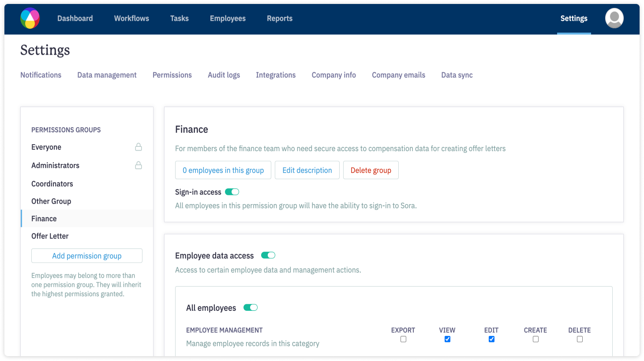Screen dimensions: 644x361
Task: Toggle the Employee data access switch
Action: (268, 255)
